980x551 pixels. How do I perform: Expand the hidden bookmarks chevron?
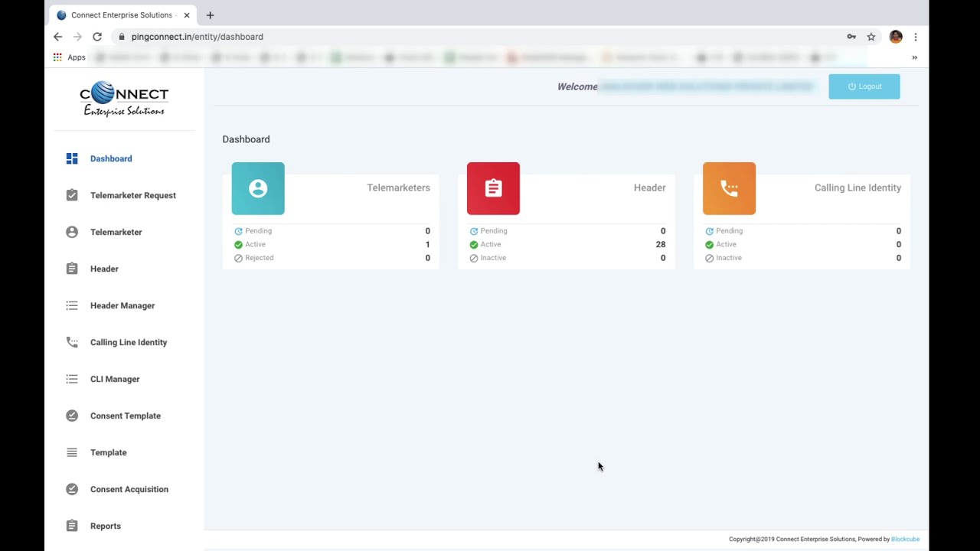pyautogui.click(x=914, y=57)
